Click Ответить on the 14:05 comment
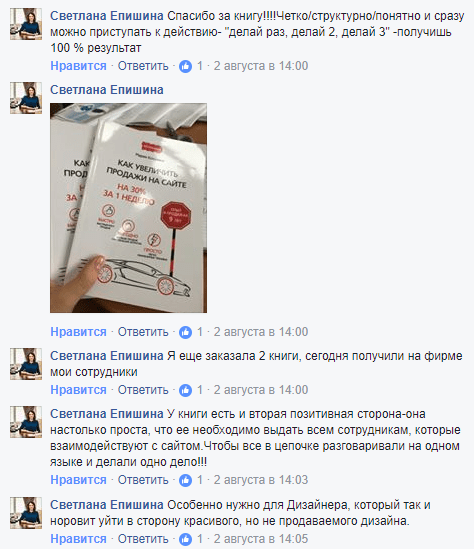 point(143,538)
